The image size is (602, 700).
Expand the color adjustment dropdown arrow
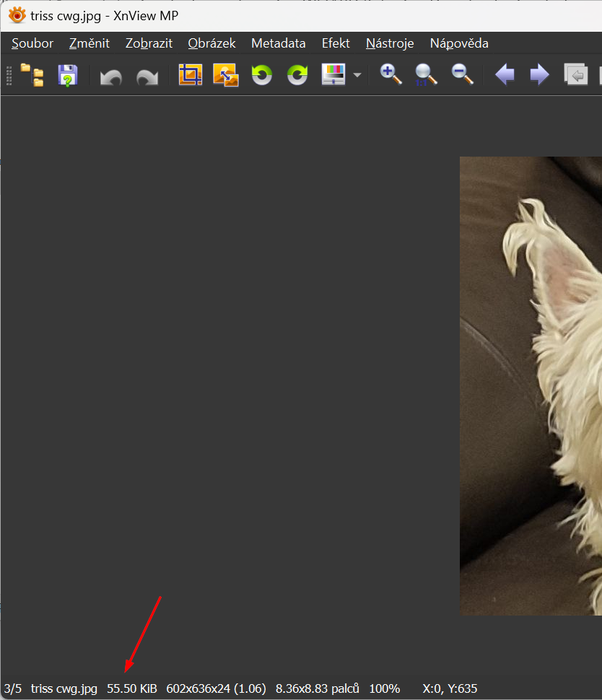[x=357, y=76]
